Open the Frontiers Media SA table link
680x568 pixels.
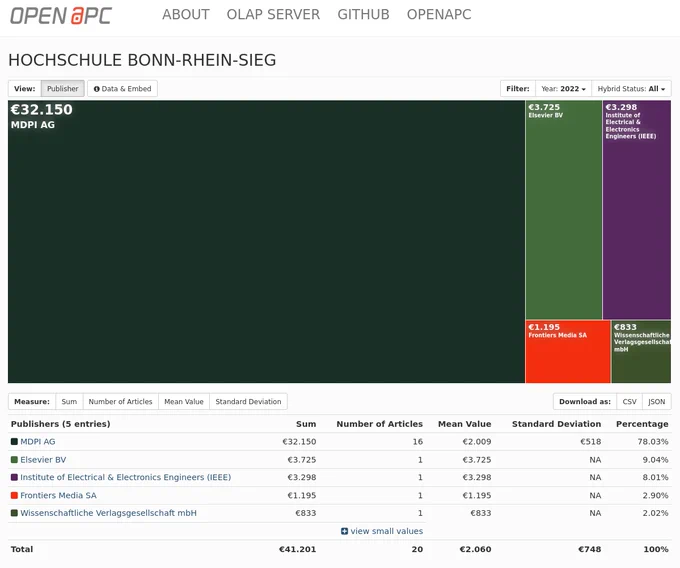click(x=58, y=495)
